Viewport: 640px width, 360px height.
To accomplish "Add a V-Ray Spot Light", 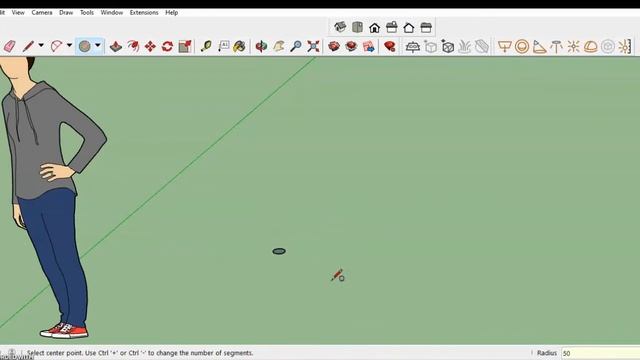I will [x=539, y=46].
